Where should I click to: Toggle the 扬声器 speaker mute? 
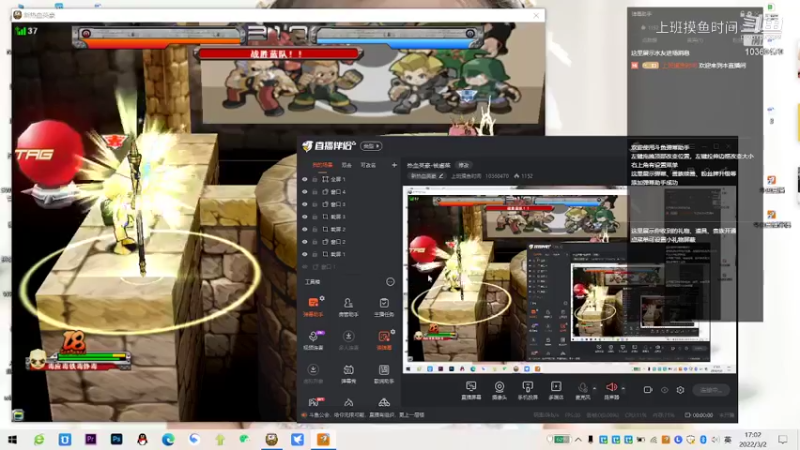coord(611,391)
